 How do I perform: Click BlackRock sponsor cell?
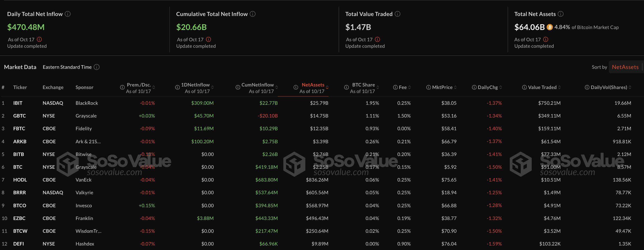pyautogui.click(x=87, y=103)
